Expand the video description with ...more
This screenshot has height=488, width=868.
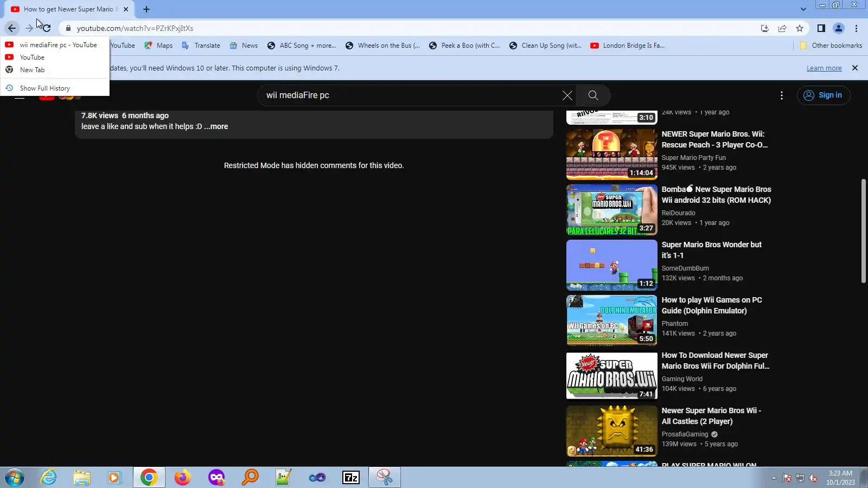(216, 126)
